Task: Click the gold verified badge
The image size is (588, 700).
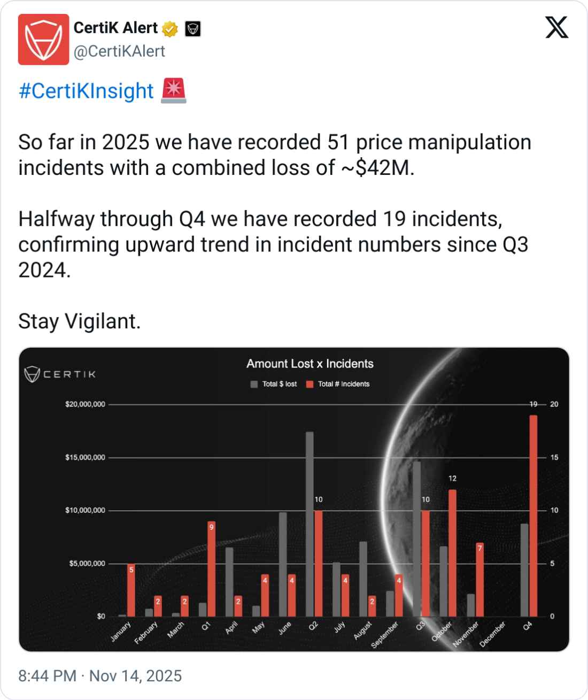Action: click(170, 29)
